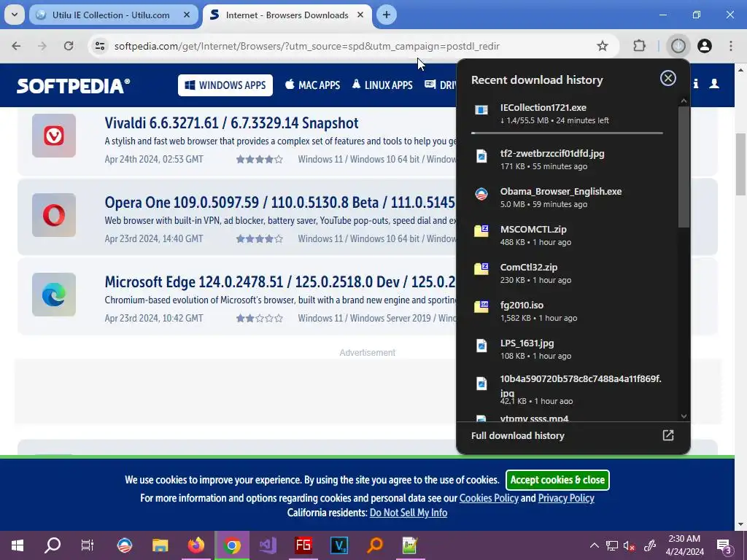This screenshot has width=747, height=560.
Task: Expand the system tray hidden icons chevron
Action: (595, 545)
